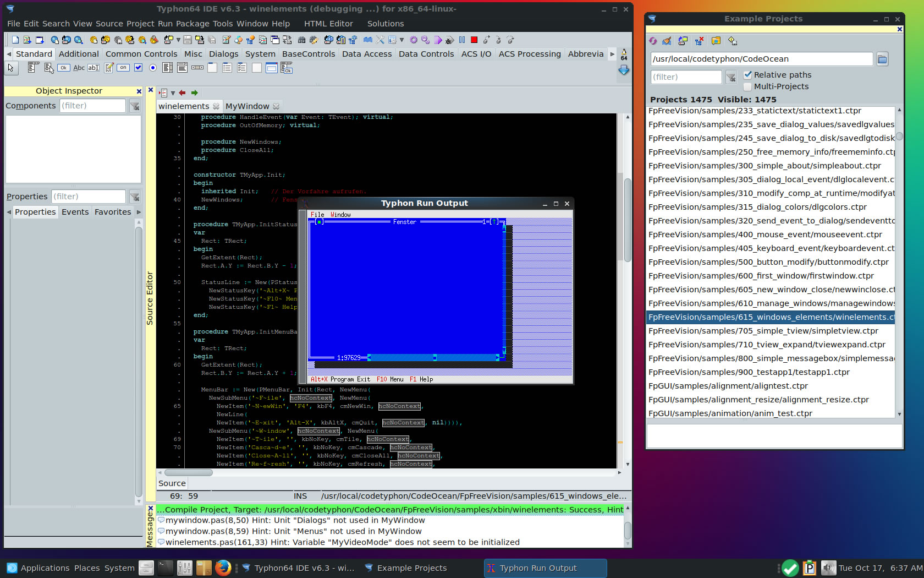Switch to the Common Controls palette tab
This screenshot has width=924, height=578.
[x=141, y=54]
